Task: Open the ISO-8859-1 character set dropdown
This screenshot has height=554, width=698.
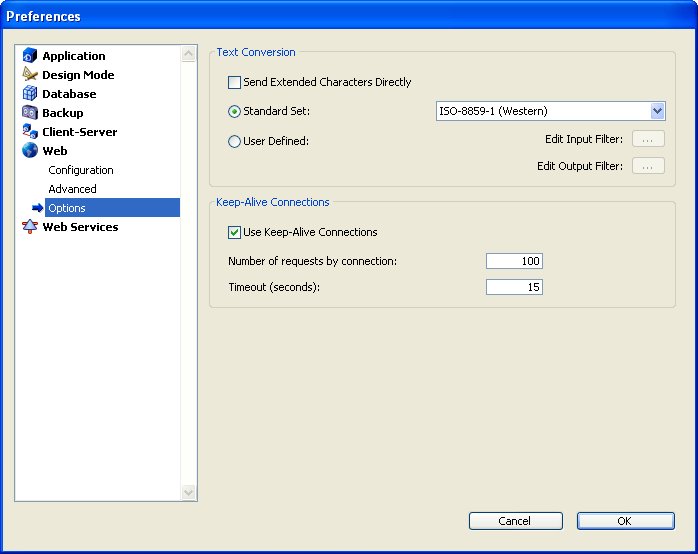Action: click(x=657, y=111)
